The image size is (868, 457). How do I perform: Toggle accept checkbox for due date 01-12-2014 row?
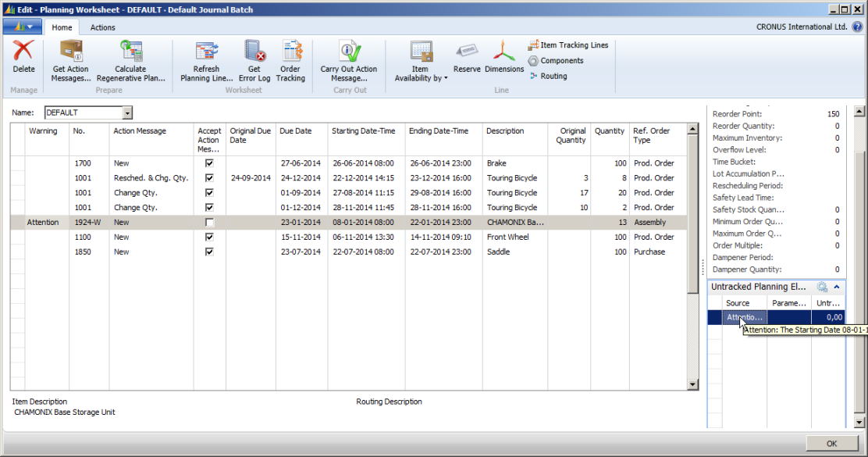[x=209, y=207]
